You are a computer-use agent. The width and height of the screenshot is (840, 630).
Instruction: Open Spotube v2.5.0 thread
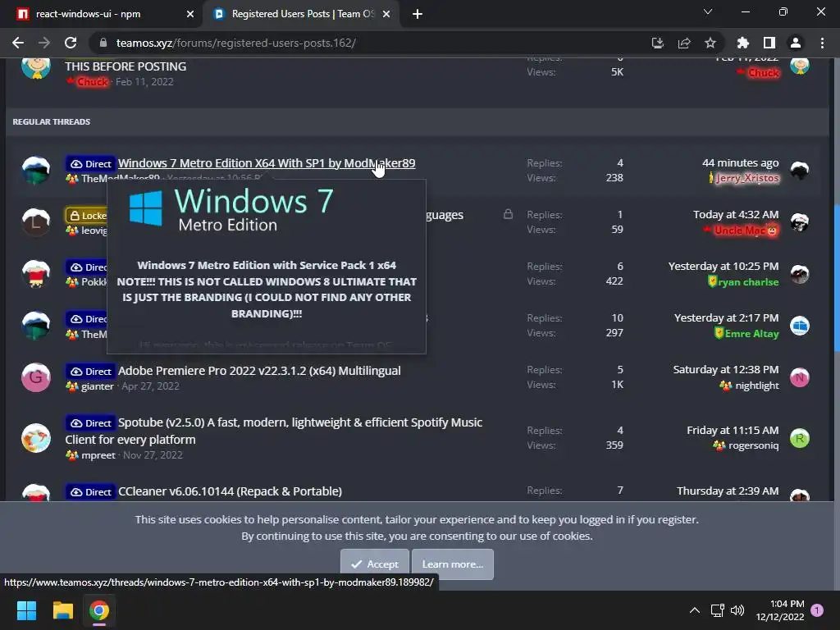click(x=274, y=431)
